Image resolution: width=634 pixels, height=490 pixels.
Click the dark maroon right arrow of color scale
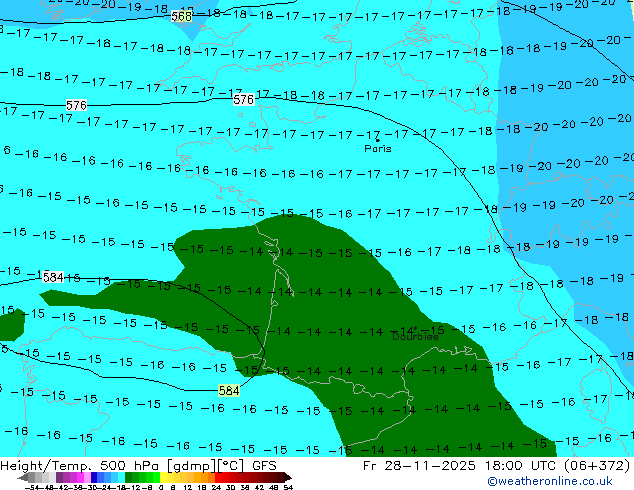287,477
